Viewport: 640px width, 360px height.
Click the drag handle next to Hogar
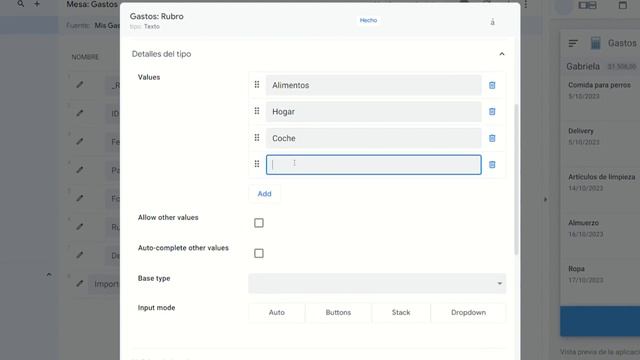pyautogui.click(x=257, y=111)
